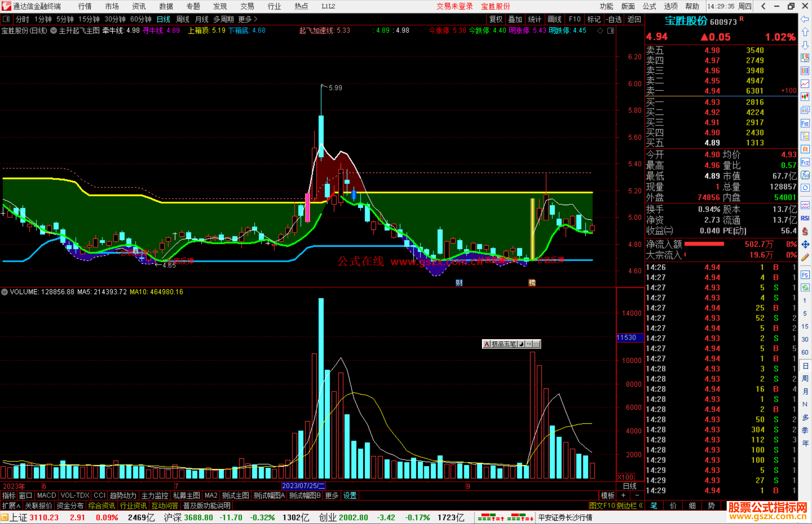
Task: Click the blue left arrow back icon
Action: [x=805, y=19]
